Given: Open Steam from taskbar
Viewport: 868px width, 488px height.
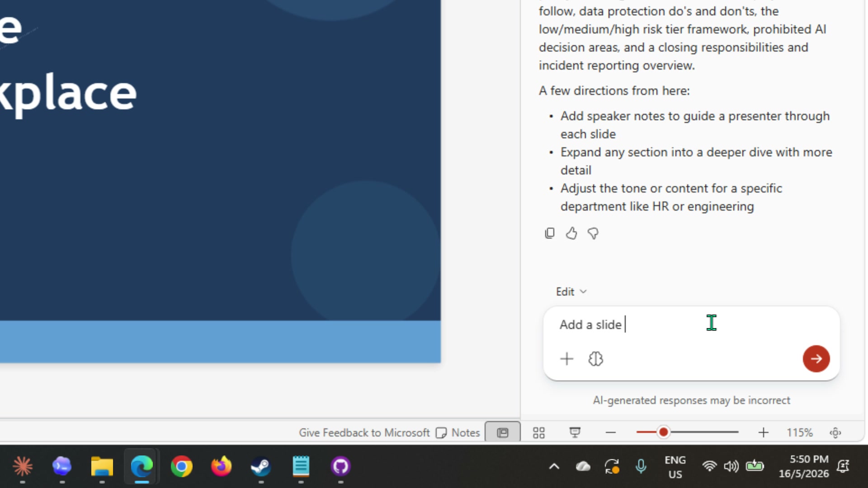Looking at the screenshot, I should coord(261,466).
